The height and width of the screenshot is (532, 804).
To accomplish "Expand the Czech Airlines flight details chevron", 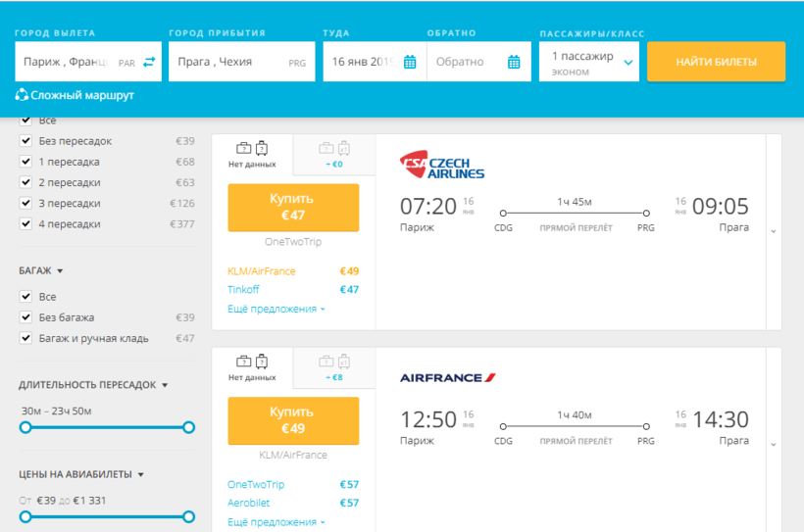I will pos(774,231).
